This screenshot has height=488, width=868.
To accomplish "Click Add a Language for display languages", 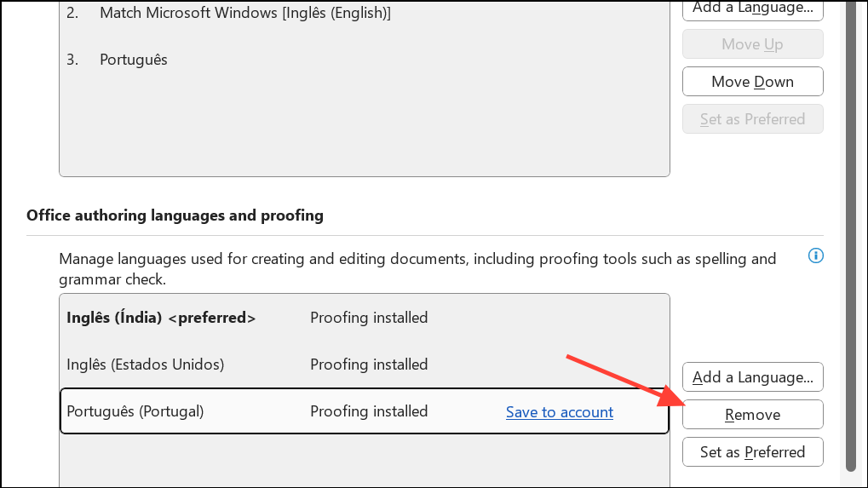I will click(752, 9).
